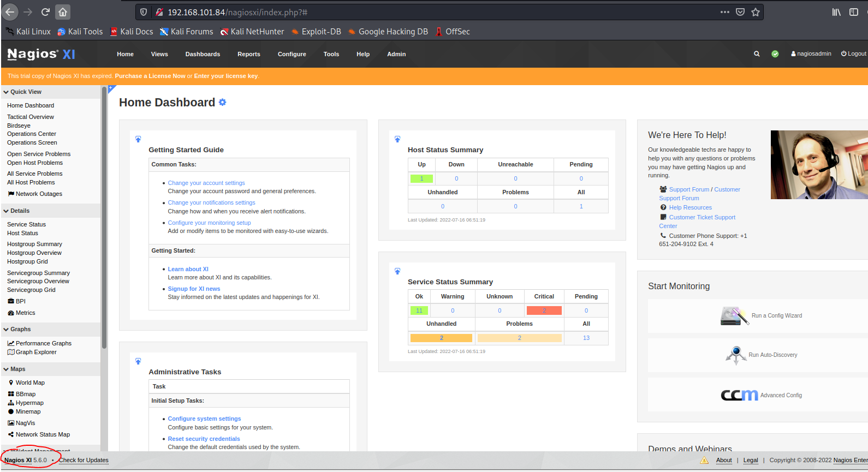This screenshot has width=868, height=472.
Task: Click Check for Updates in footer
Action: tap(84, 460)
